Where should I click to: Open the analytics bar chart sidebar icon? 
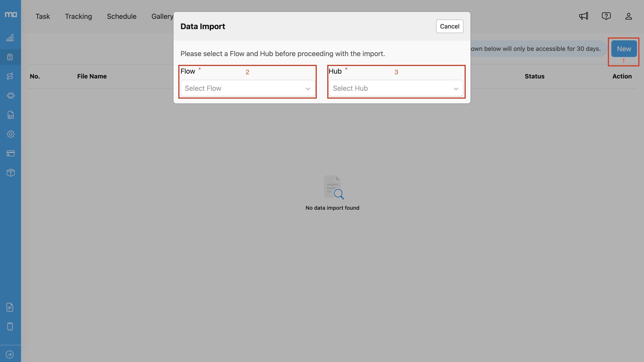click(x=11, y=38)
